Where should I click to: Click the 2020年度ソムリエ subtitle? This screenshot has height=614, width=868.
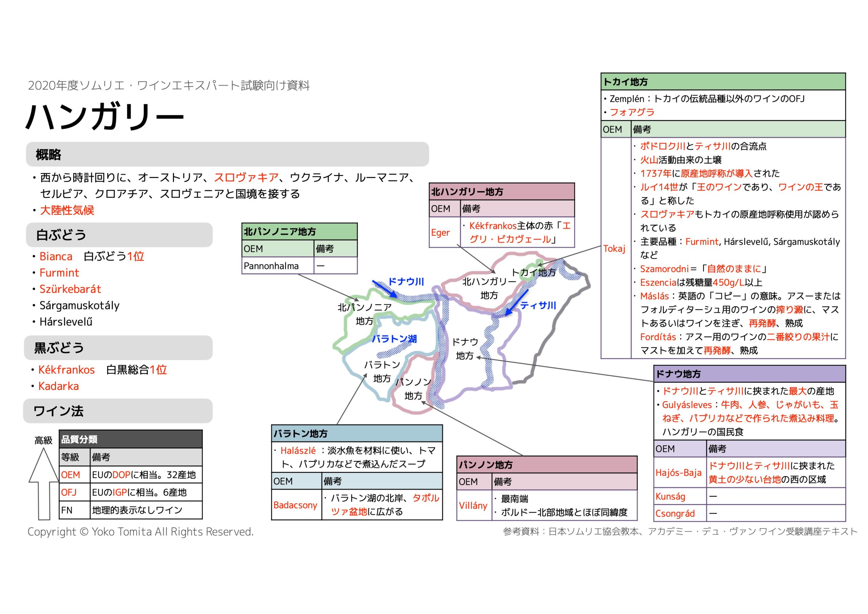pyautogui.click(x=169, y=85)
